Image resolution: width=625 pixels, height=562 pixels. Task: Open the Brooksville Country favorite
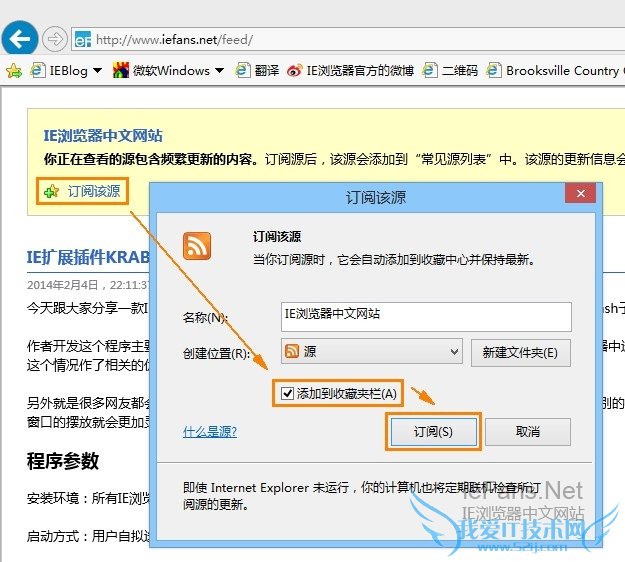pos(555,71)
